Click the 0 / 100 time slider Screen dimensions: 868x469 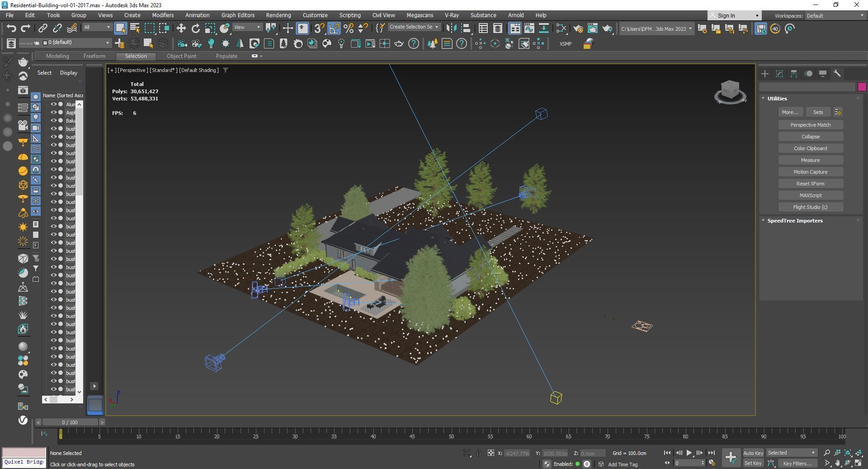70,422
